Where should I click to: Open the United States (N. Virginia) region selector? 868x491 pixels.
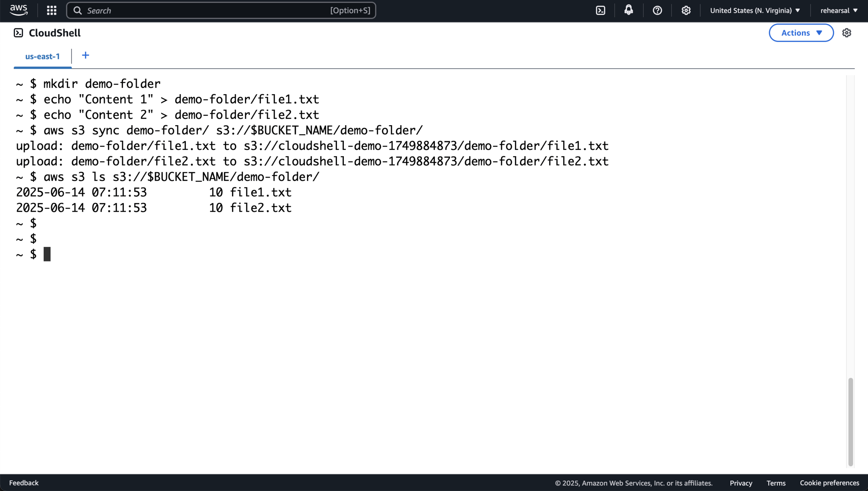[x=755, y=10]
